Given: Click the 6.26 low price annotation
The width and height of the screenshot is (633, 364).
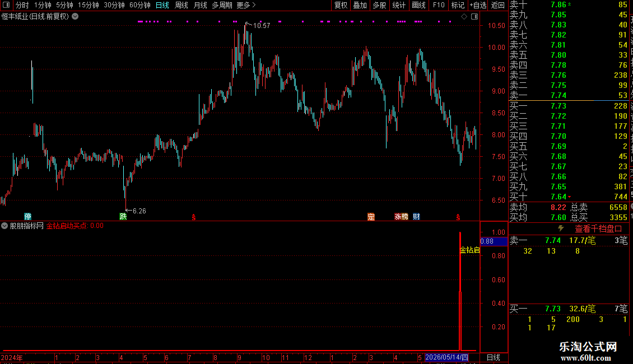Looking at the screenshot, I should pos(139,211).
